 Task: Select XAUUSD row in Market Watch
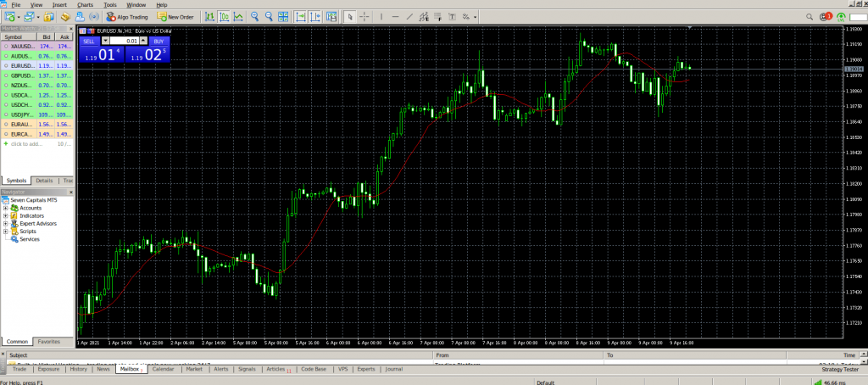[x=37, y=47]
